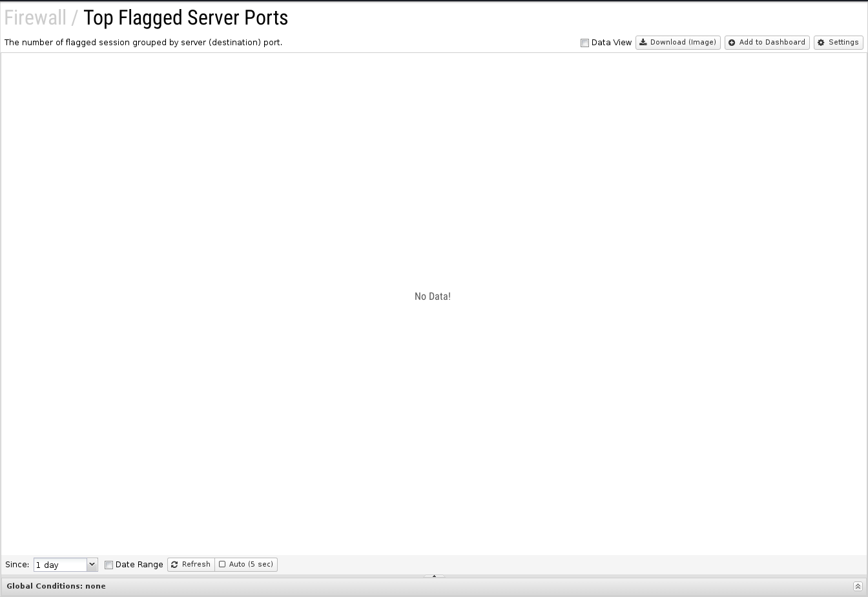Click the gear icon in Settings

pos(821,43)
